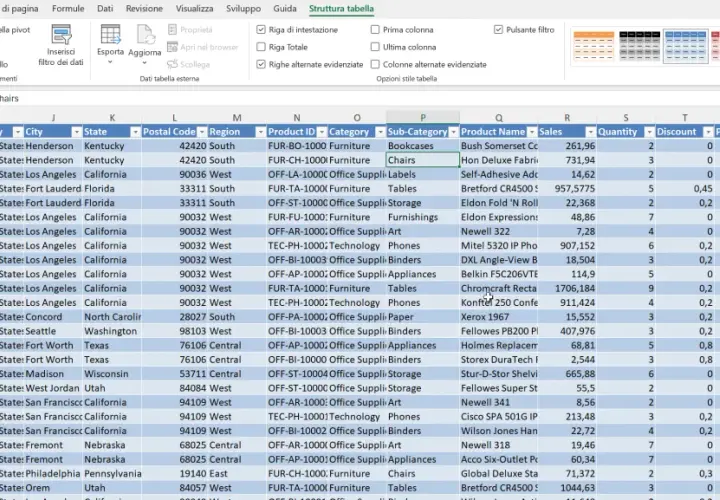Open the Dati ribbon tab
720x500 pixels.
click(105, 8)
